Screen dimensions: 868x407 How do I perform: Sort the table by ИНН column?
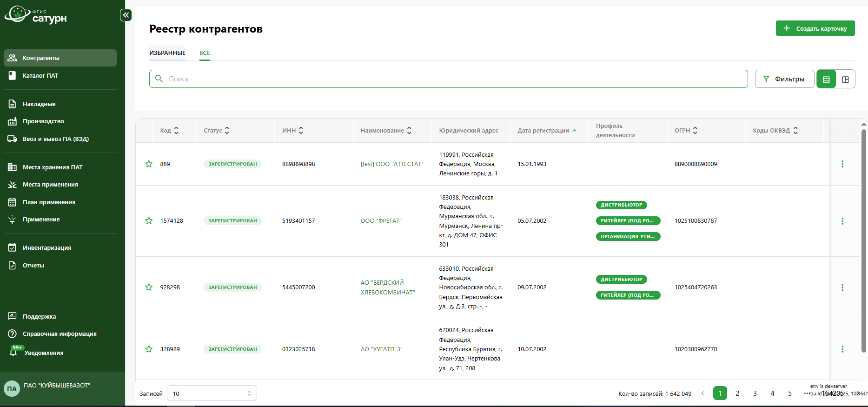pyautogui.click(x=301, y=131)
